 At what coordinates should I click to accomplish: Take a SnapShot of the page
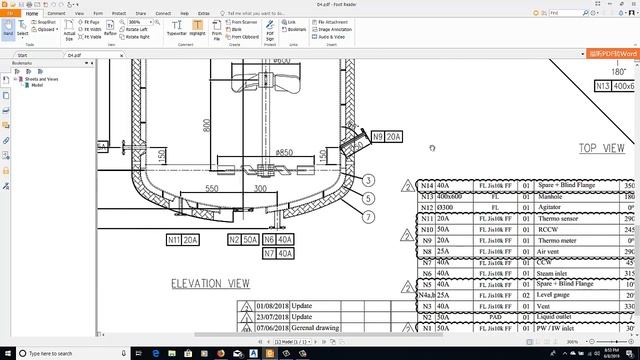[44, 22]
